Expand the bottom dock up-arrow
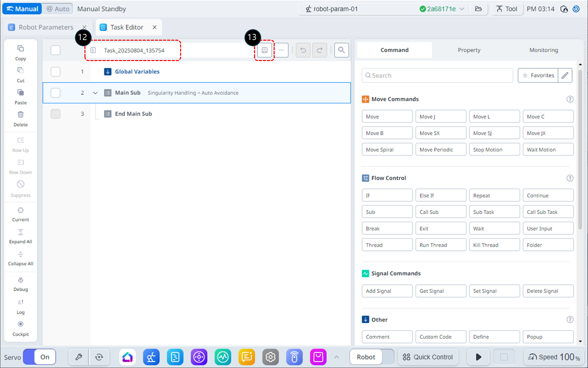Screen dimensions: 588x368 point(336,357)
